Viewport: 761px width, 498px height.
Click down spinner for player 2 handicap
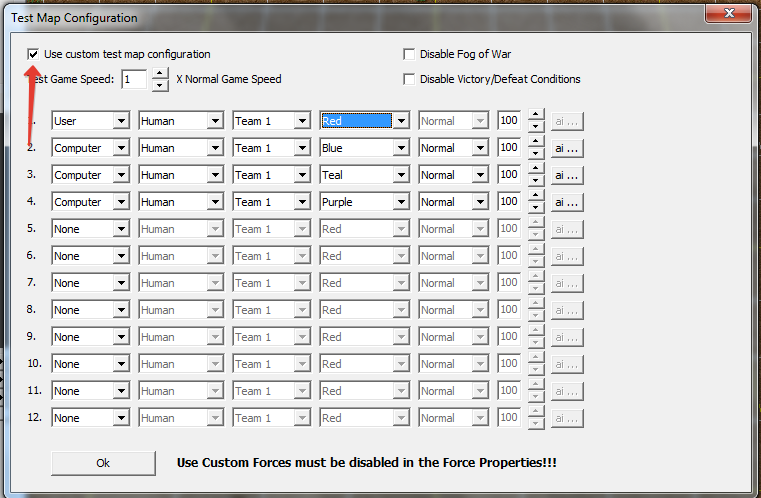pos(536,153)
